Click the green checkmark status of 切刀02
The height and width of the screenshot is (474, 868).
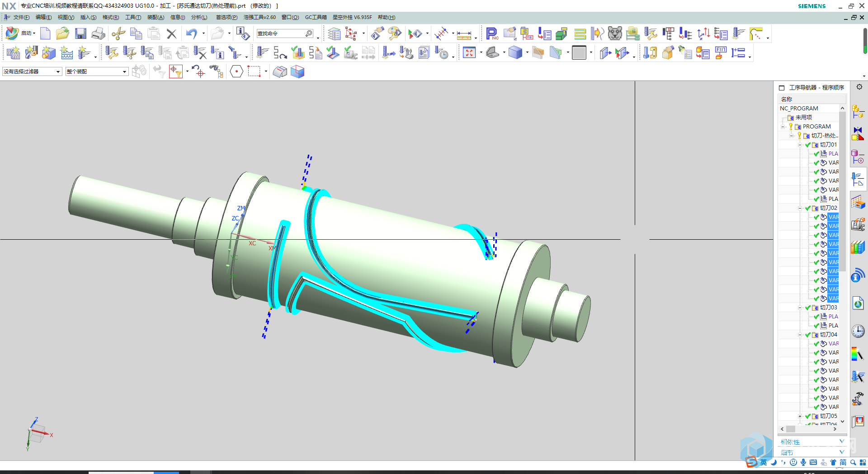click(808, 208)
